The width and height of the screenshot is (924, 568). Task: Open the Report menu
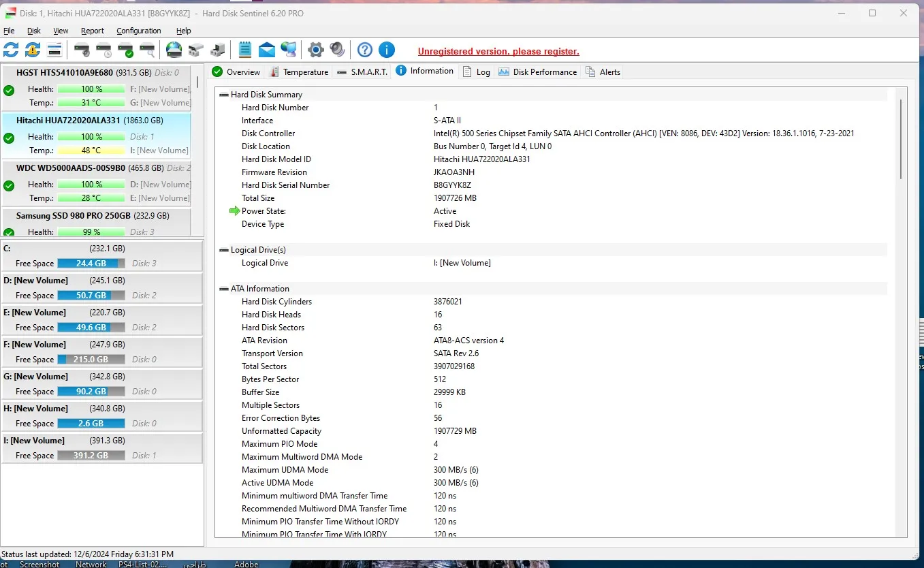point(93,31)
